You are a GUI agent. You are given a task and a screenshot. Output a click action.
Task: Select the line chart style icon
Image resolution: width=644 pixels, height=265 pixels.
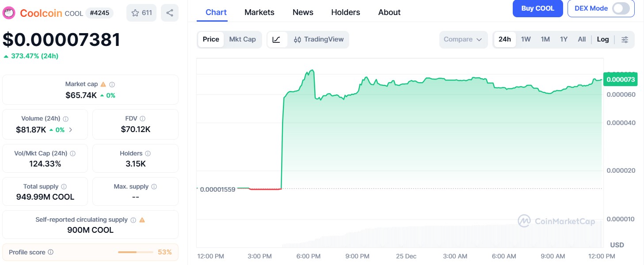pyautogui.click(x=277, y=39)
